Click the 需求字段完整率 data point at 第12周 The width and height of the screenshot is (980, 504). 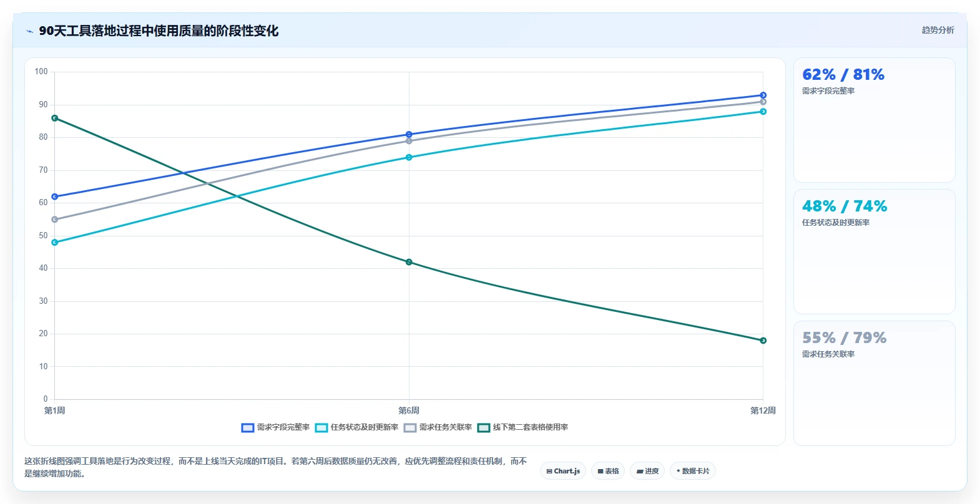point(763,95)
